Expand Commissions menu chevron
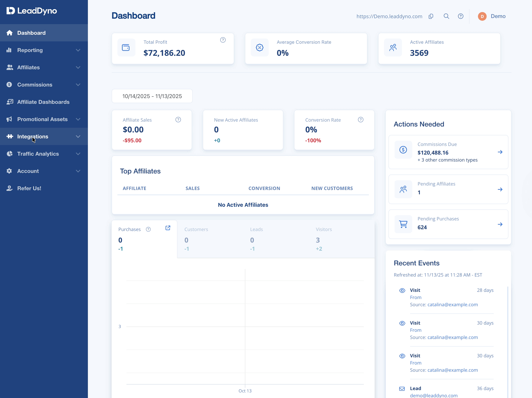The width and height of the screenshot is (532, 398). 78,85
